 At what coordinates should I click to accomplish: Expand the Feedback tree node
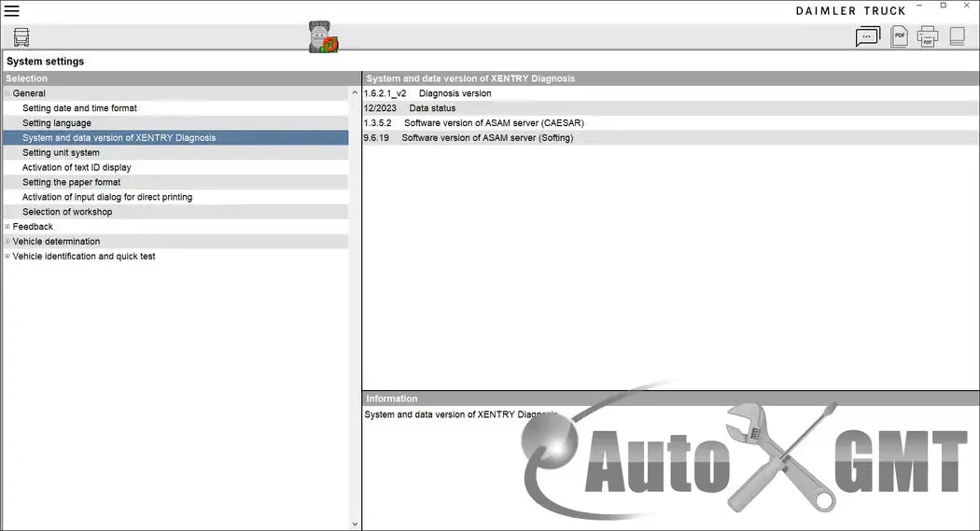tap(7, 227)
